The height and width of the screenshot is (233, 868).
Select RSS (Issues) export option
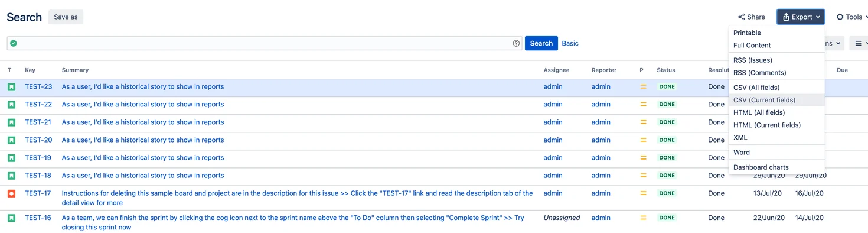776,60
